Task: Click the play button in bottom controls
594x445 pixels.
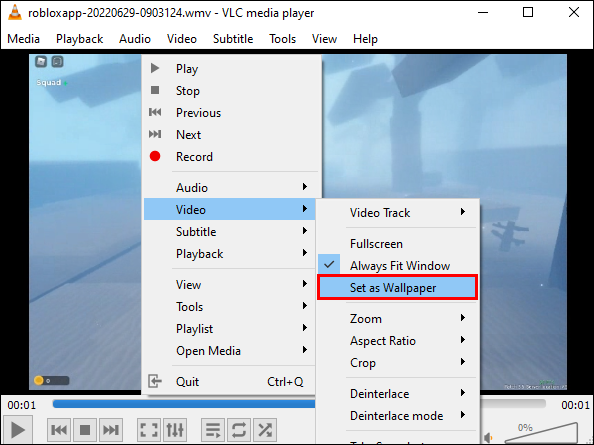Action: point(18,430)
